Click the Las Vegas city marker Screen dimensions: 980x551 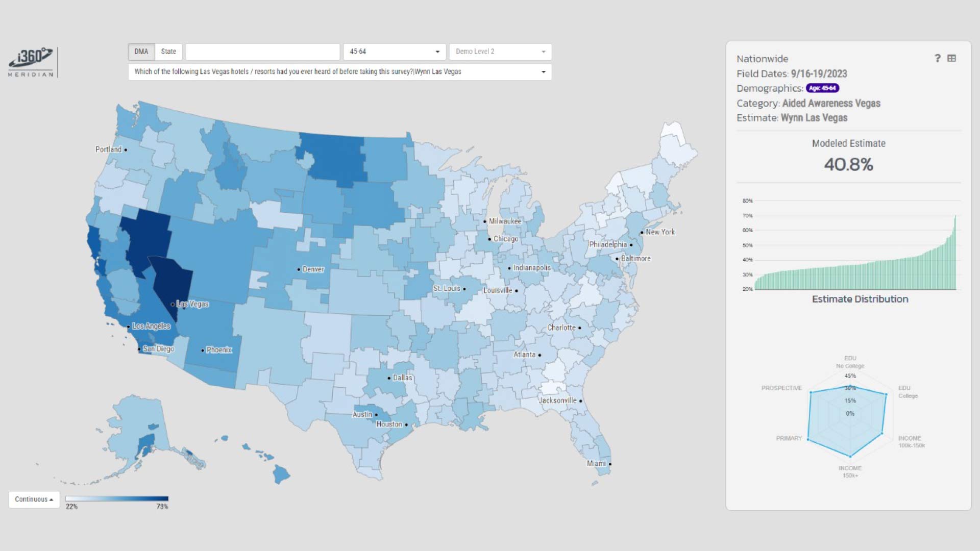click(173, 305)
